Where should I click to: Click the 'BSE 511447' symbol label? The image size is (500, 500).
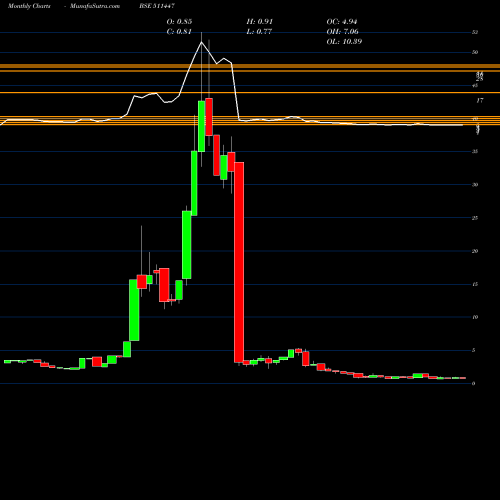[x=157, y=6]
